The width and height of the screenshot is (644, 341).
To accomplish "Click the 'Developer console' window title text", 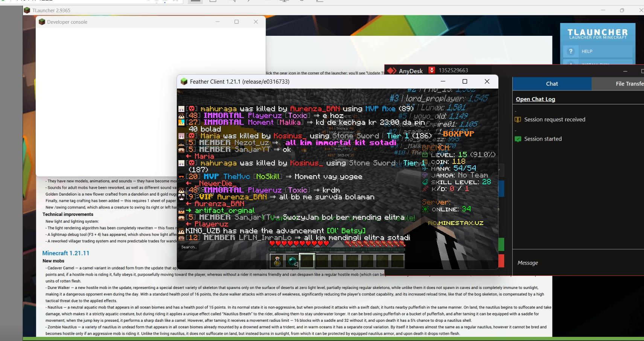I will 67,22.
